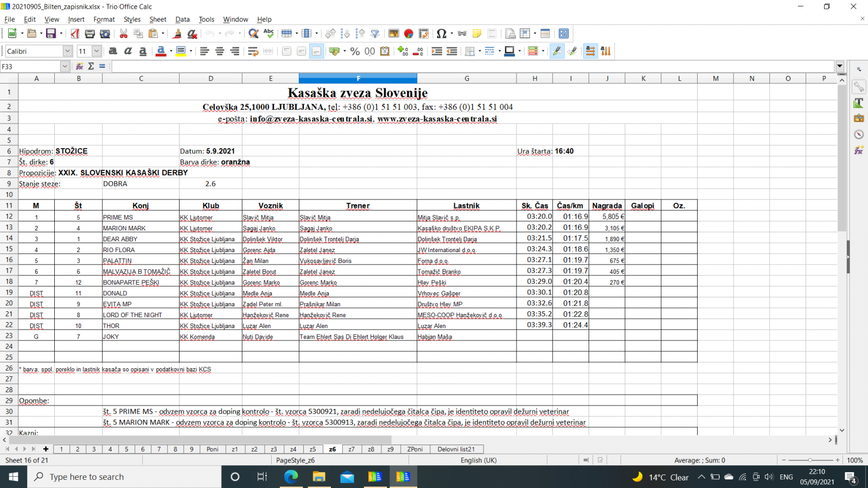
Task: Toggle the align bottom button
Action: [x=316, y=51]
